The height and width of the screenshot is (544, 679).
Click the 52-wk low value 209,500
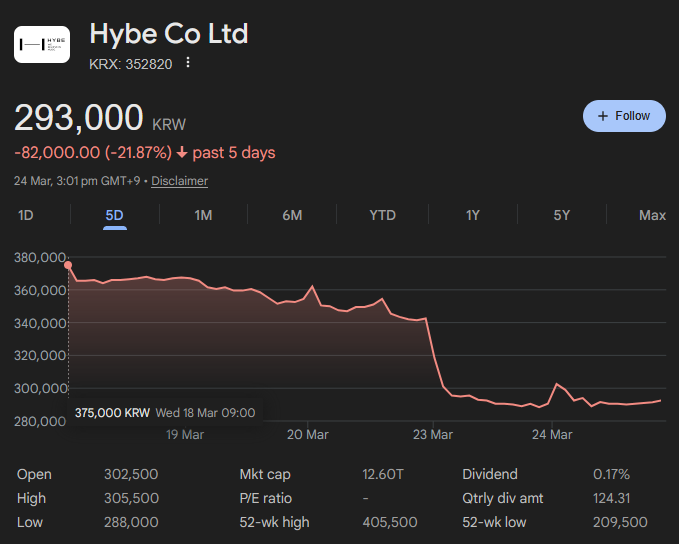(x=620, y=522)
